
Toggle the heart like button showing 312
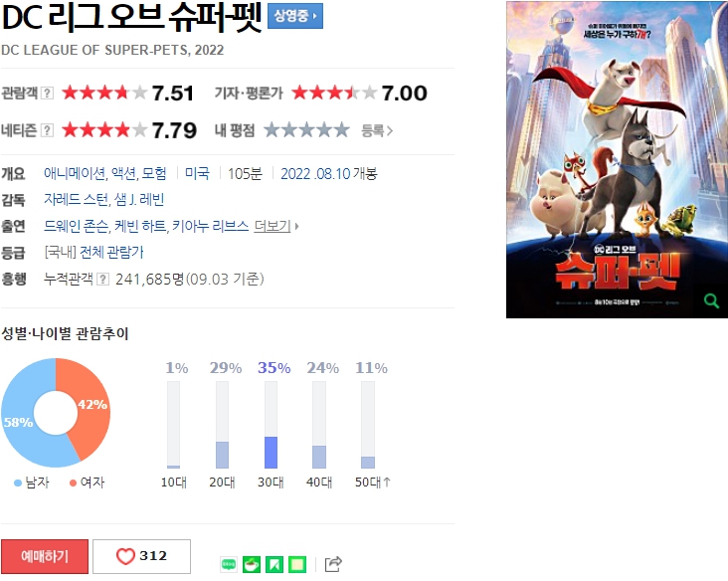[141, 556]
